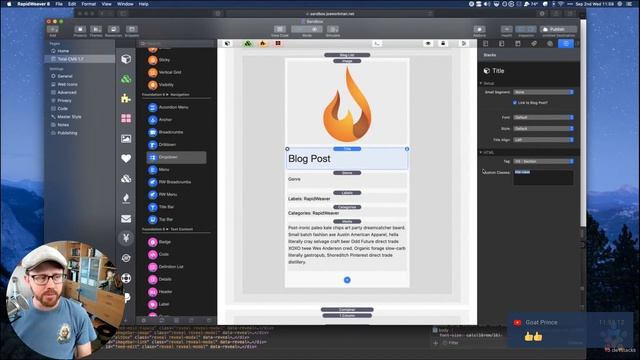Select the lifebuoy library group icon
Screen dimensions: 640x360
[x=126, y=278]
